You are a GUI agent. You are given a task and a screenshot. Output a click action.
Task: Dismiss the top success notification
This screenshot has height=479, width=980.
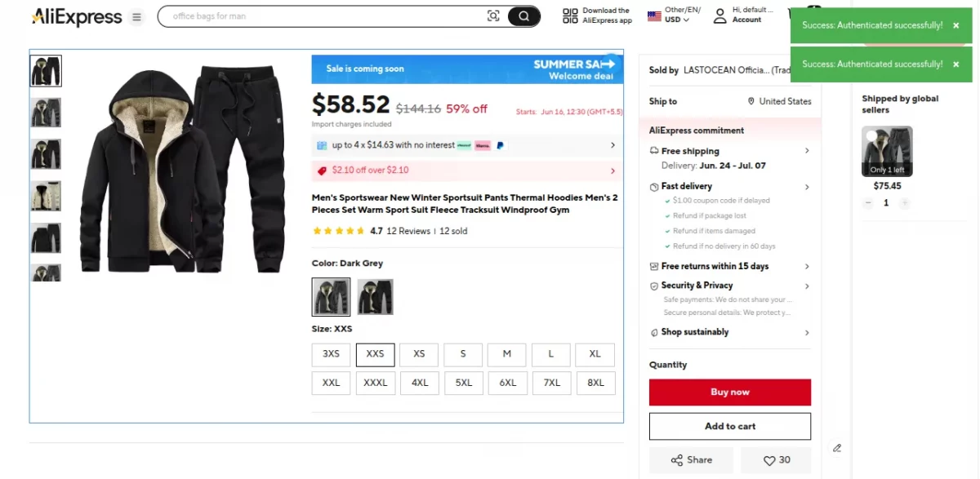point(956,25)
